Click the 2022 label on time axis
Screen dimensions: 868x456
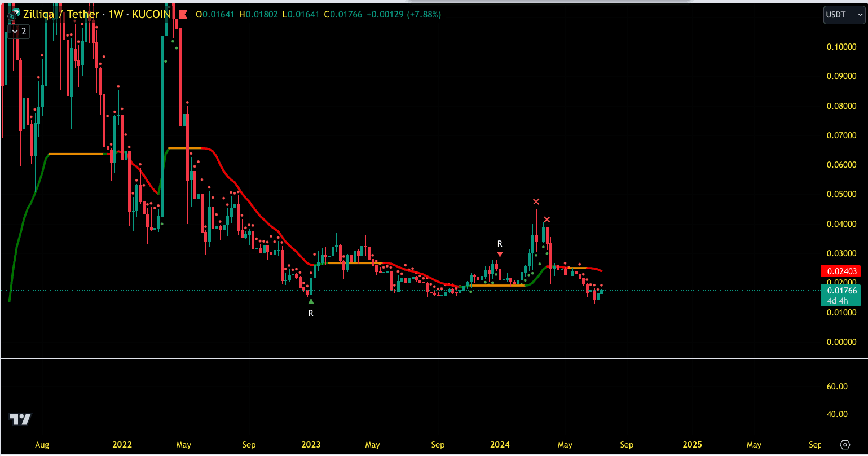(x=122, y=445)
